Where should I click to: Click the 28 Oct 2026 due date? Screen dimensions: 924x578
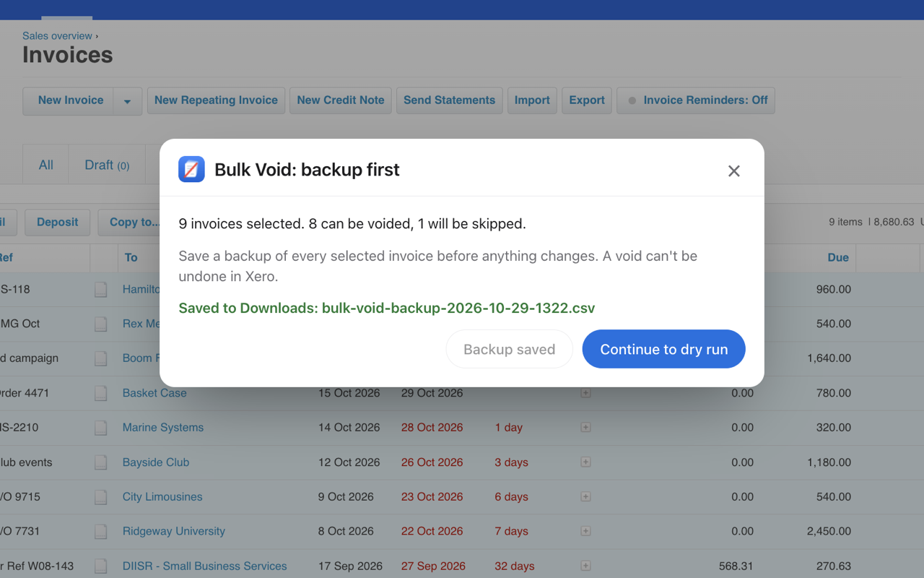click(x=432, y=428)
